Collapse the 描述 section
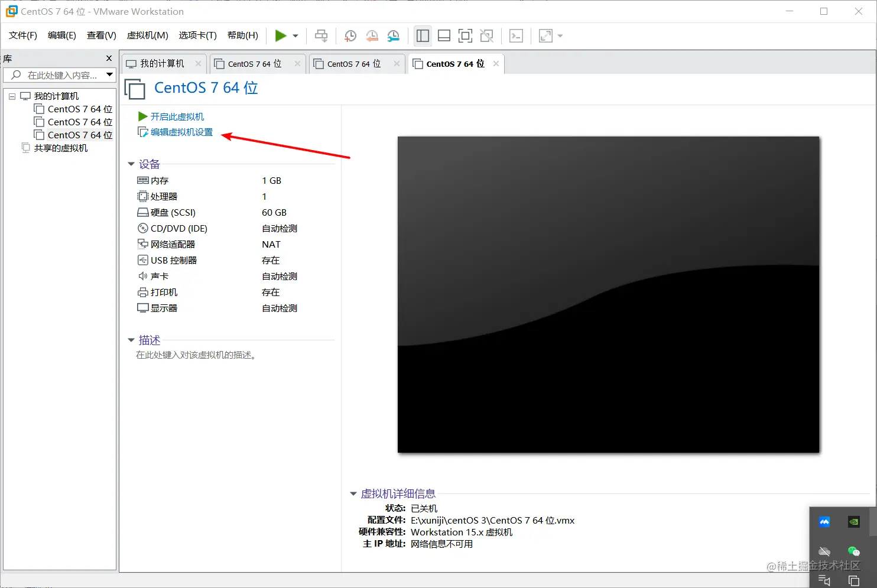Screen dimensions: 877x588 [131, 340]
